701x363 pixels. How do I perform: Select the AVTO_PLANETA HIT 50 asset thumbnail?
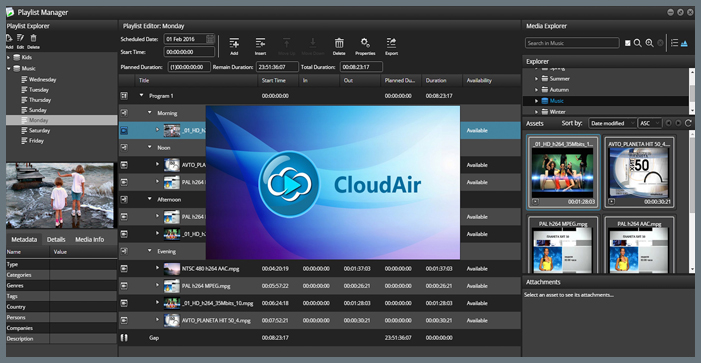coord(639,173)
